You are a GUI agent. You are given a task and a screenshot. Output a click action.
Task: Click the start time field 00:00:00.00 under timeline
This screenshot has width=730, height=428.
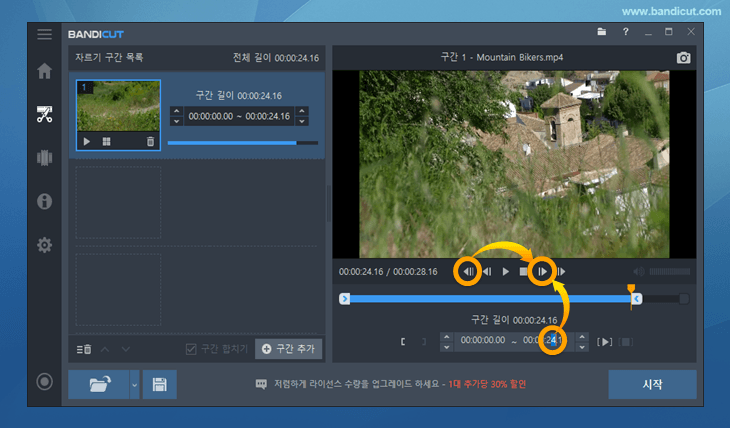click(483, 340)
